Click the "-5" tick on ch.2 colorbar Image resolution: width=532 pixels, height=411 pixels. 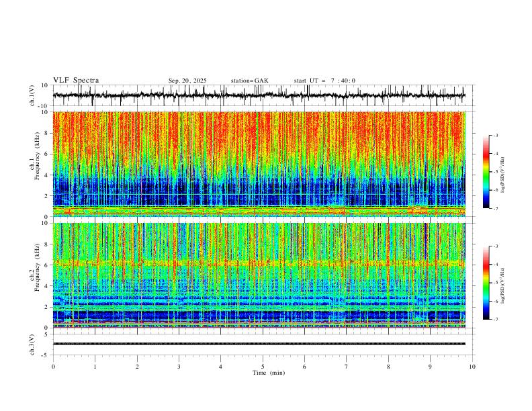point(496,283)
